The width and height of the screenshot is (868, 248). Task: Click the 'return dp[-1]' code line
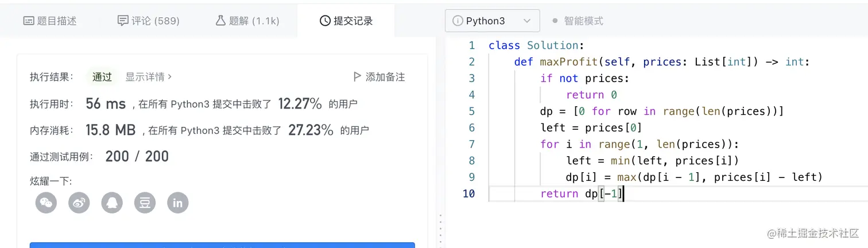[582, 193]
